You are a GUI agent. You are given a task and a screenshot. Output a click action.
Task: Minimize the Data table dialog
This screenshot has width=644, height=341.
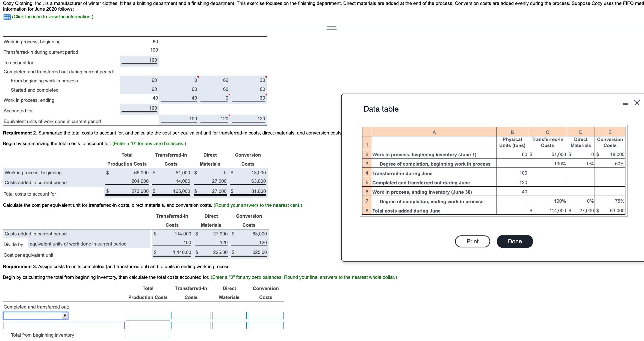(625, 104)
